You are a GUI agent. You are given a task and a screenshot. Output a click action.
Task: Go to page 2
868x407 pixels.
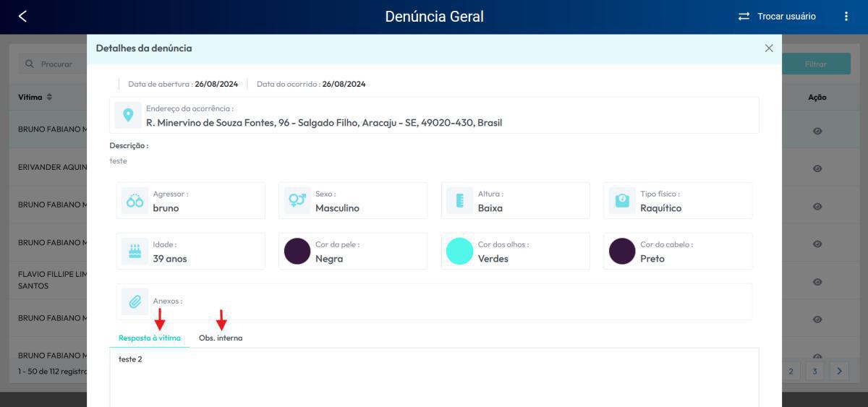(x=791, y=371)
